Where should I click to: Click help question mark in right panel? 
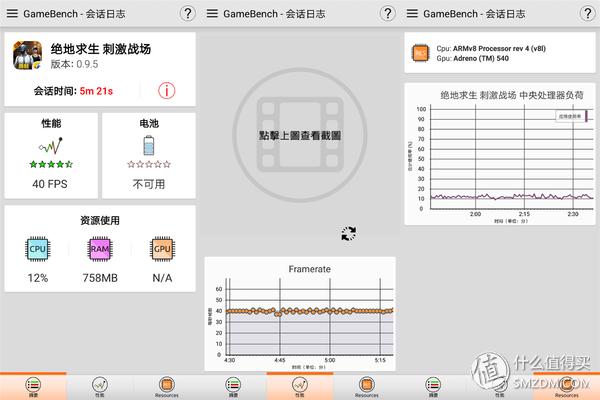pyautogui.click(x=588, y=14)
